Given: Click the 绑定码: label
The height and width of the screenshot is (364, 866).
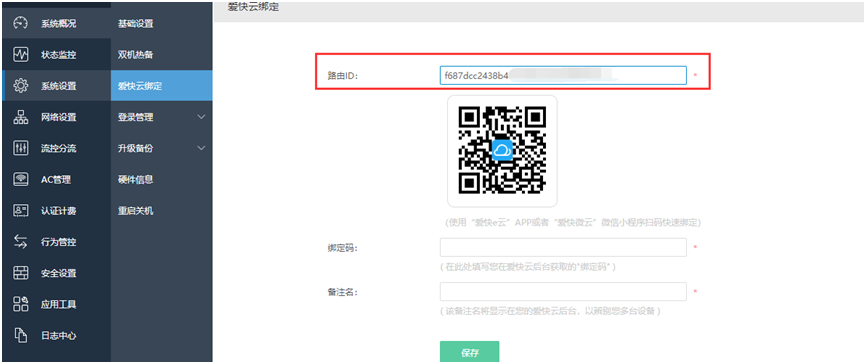Looking at the screenshot, I should tap(342, 248).
